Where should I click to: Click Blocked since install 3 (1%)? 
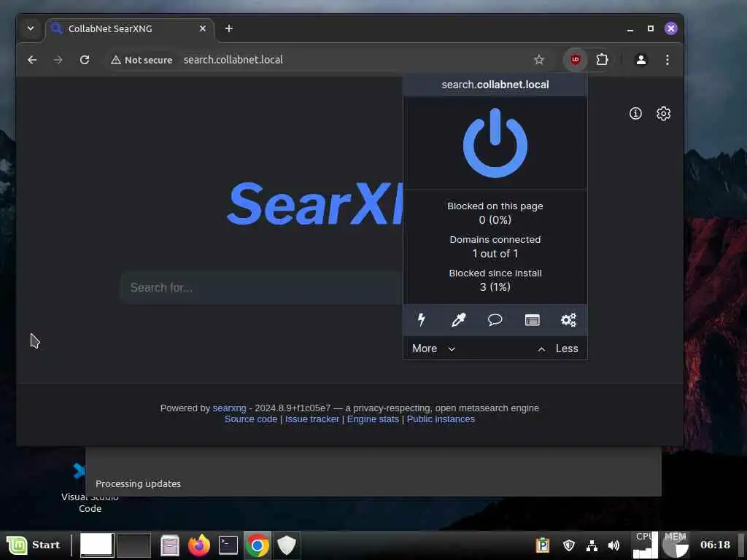point(495,280)
